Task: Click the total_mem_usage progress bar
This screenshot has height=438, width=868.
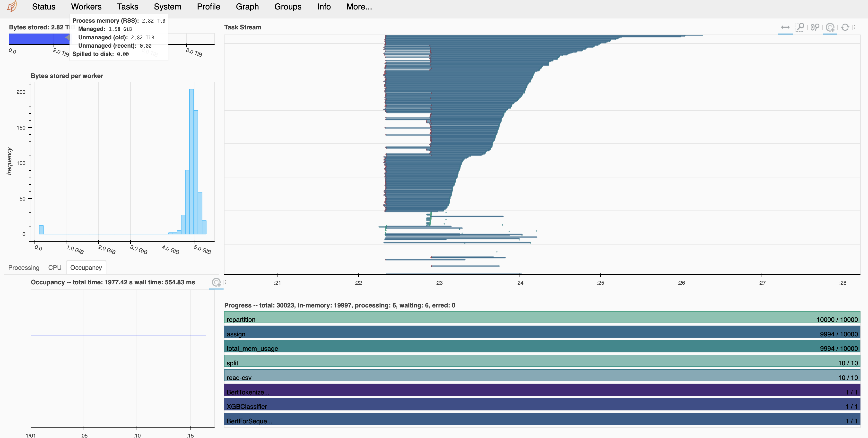Action: point(542,346)
